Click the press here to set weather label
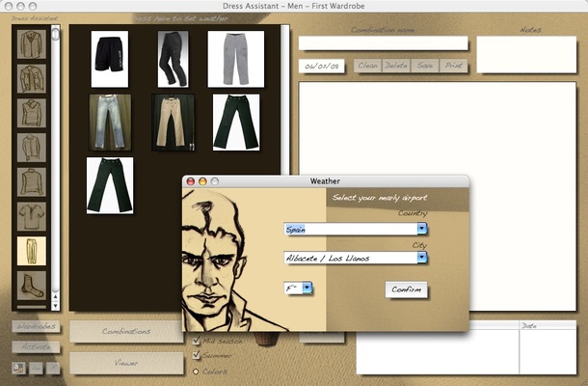588x386 pixels. pos(180,18)
